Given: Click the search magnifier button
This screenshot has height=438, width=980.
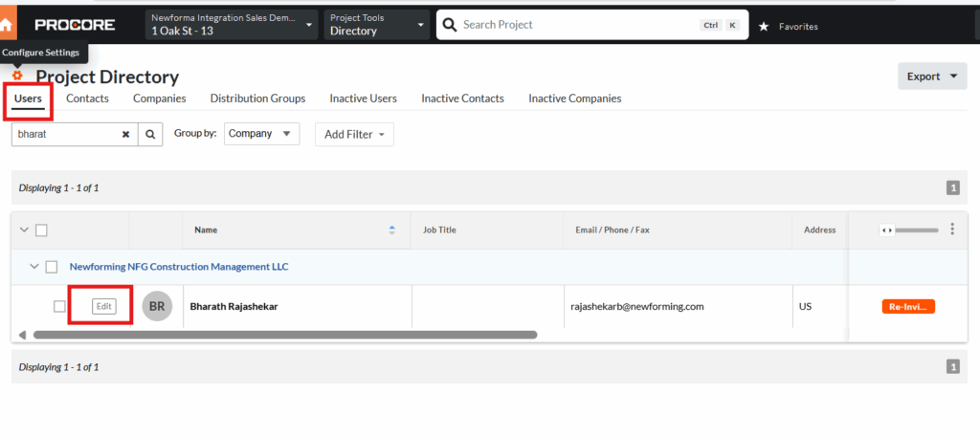Looking at the screenshot, I should [x=150, y=134].
